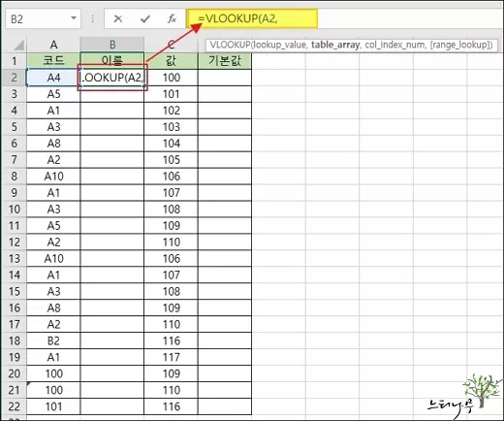Select row 8 header
504x421 pixels.
pyautogui.click(x=14, y=177)
